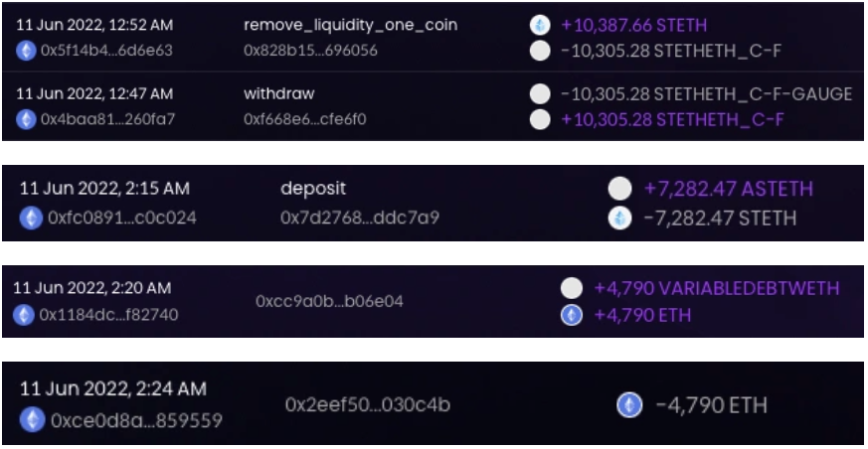Click the Ethereum icon beside address 0x1184dc...f82740
Screen dimensions: 868x449
click(23, 315)
